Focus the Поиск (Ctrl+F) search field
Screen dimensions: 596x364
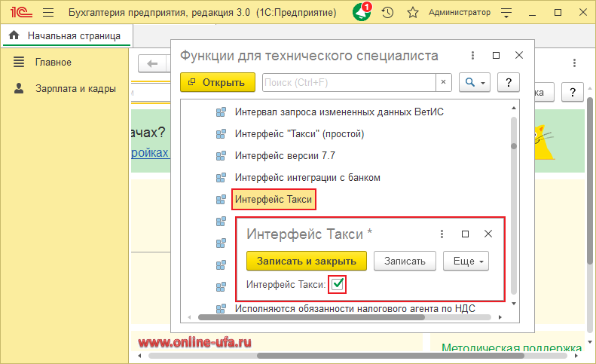[349, 82]
